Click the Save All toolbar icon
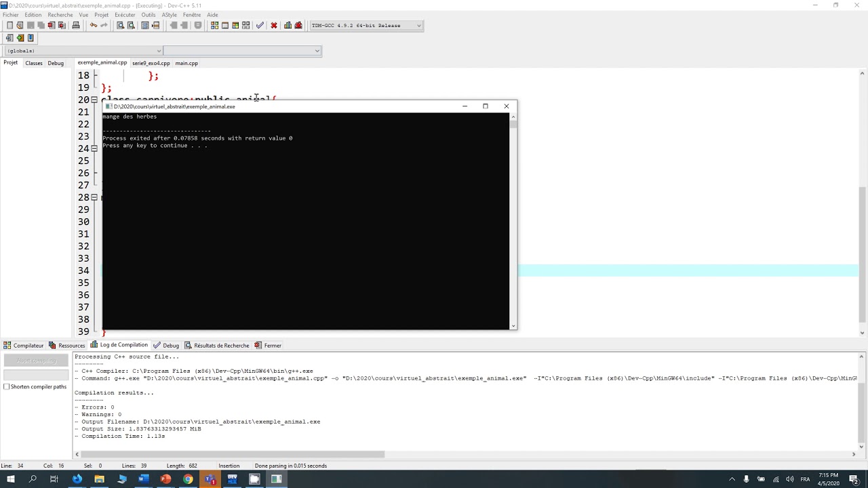The image size is (868, 488). click(x=41, y=26)
